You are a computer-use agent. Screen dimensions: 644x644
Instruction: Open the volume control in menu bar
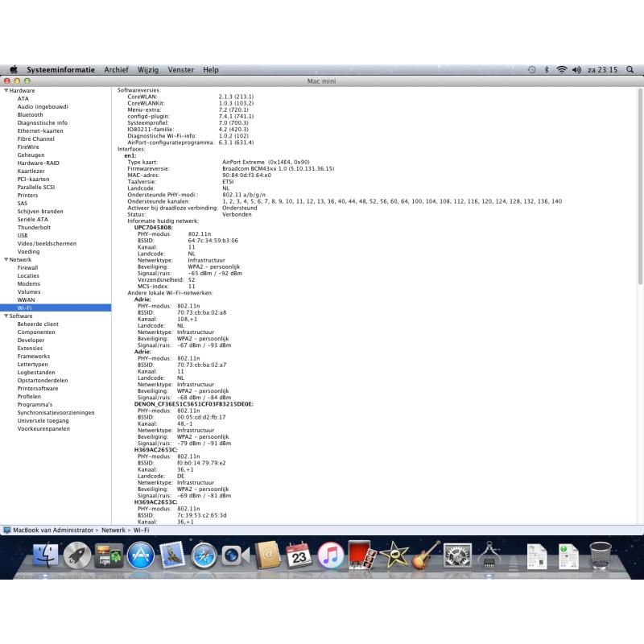click(x=576, y=69)
